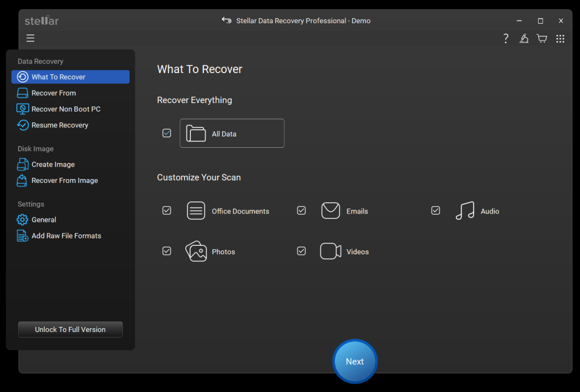Click the General settings gear icon
The height and width of the screenshot is (392, 580).
pos(22,220)
